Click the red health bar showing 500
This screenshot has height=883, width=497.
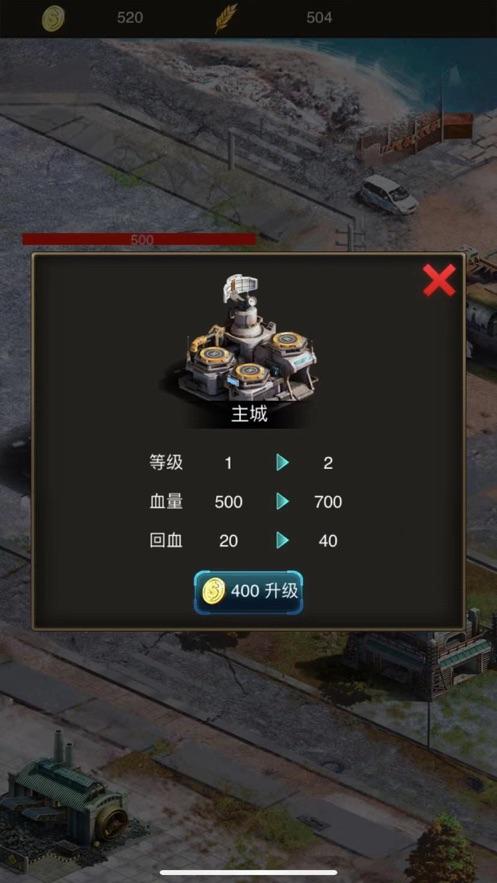(139, 239)
